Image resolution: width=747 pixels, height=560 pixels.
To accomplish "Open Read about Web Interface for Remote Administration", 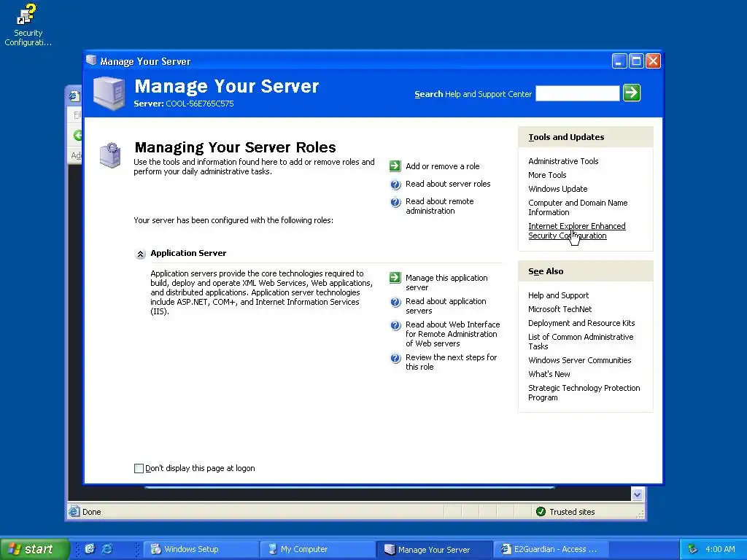I will [x=452, y=334].
